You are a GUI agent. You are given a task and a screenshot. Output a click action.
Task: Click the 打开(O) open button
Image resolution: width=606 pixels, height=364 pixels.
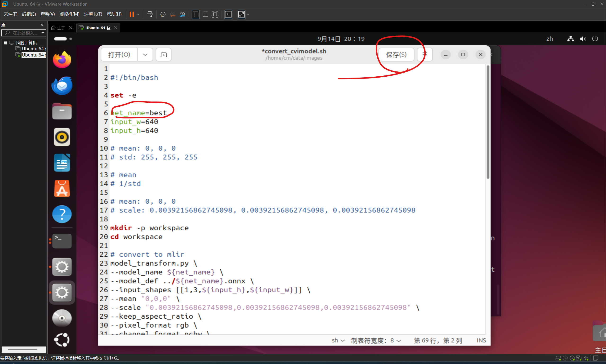(119, 54)
